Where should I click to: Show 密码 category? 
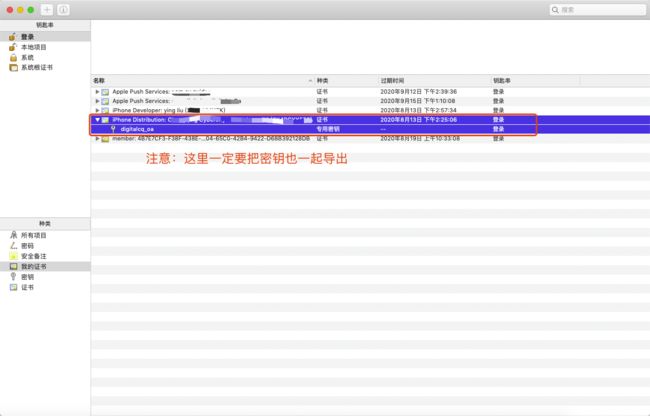coord(45,245)
